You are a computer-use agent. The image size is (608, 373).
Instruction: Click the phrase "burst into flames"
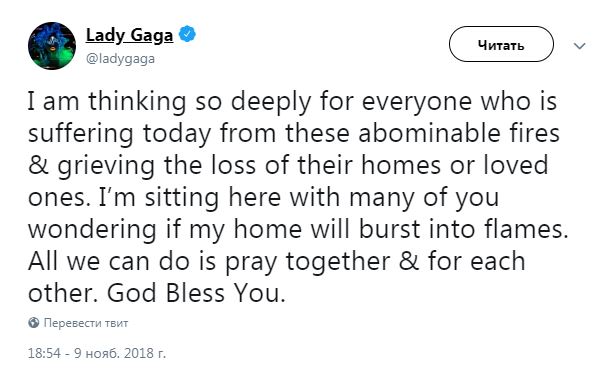point(461,229)
